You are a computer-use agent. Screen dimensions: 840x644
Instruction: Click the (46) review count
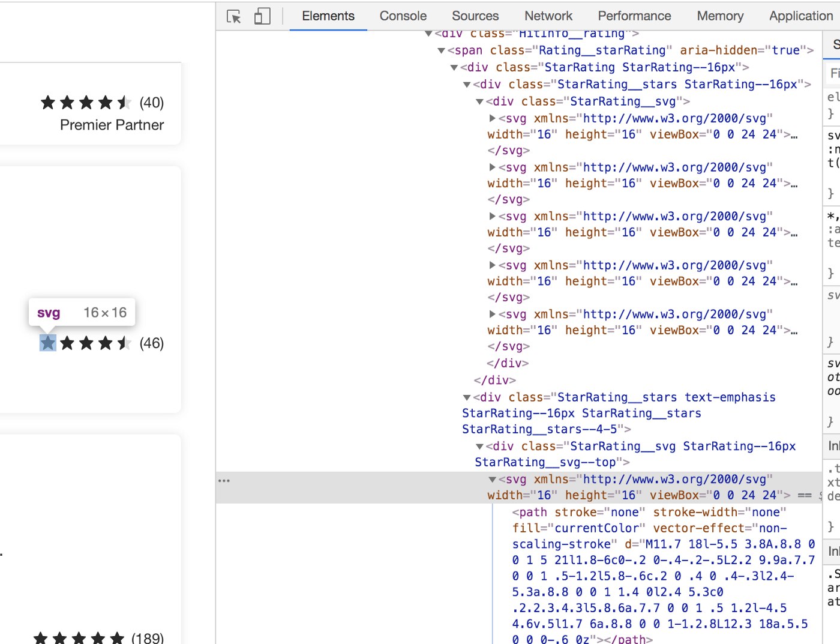click(x=151, y=343)
